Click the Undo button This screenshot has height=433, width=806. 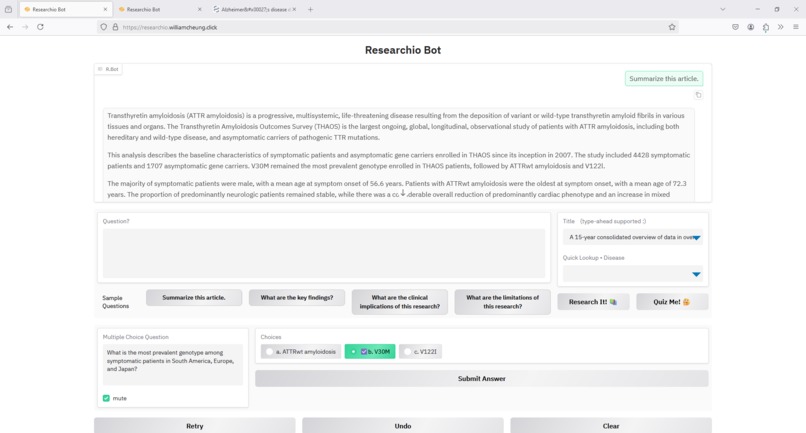[403, 426]
